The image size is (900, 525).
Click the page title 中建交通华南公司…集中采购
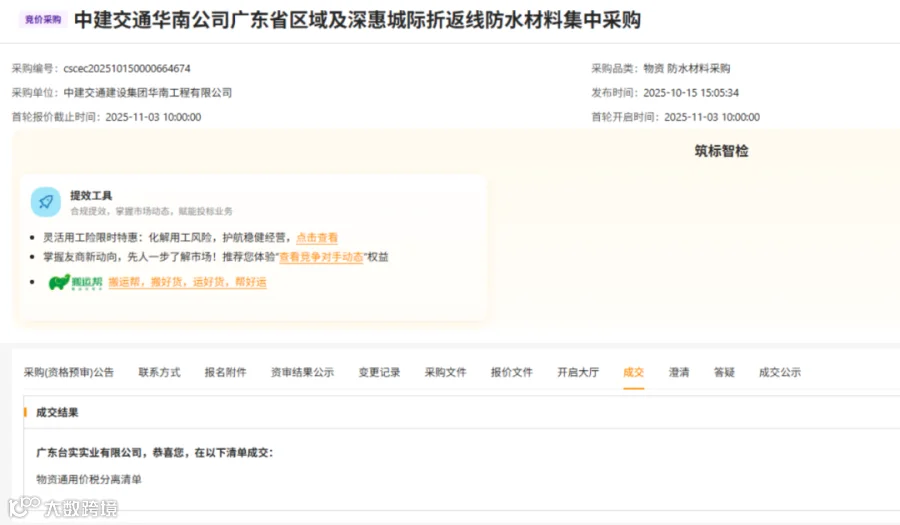click(x=358, y=20)
